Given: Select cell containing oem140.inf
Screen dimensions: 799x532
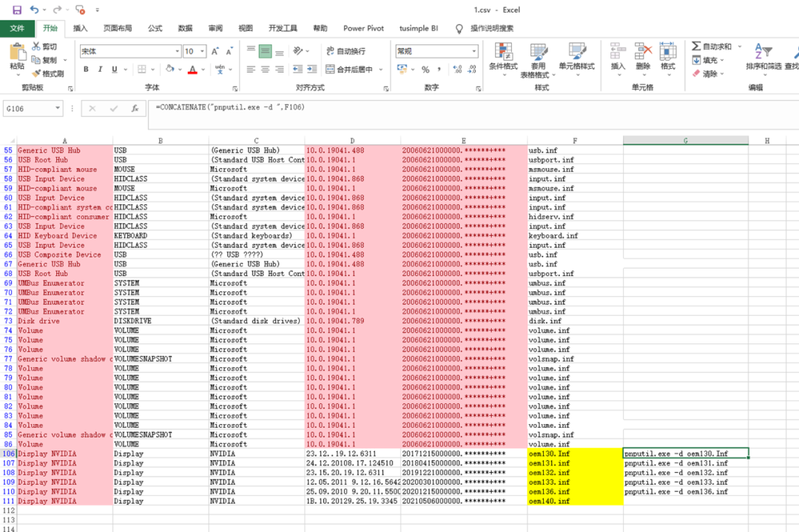Looking at the screenshot, I should pyautogui.click(x=574, y=501).
